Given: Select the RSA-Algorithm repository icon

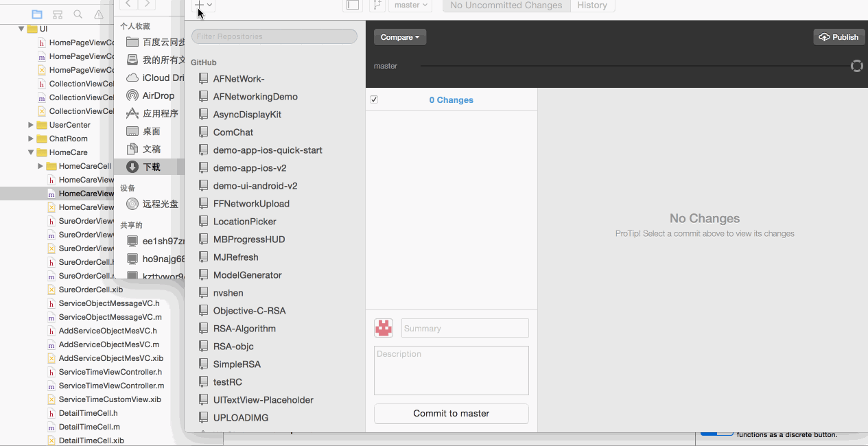Looking at the screenshot, I should click(x=203, y=329).
